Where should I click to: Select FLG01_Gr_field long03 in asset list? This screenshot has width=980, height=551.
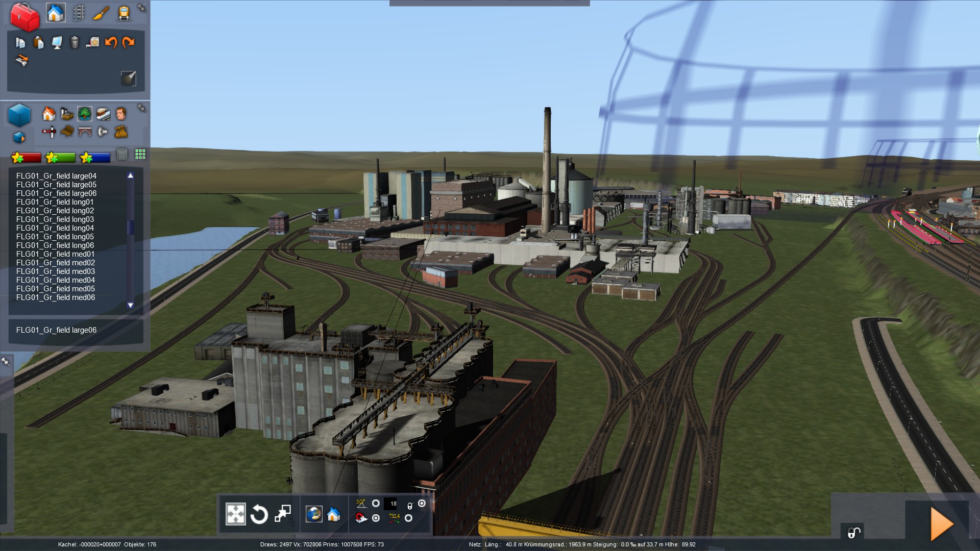point(55,219)
